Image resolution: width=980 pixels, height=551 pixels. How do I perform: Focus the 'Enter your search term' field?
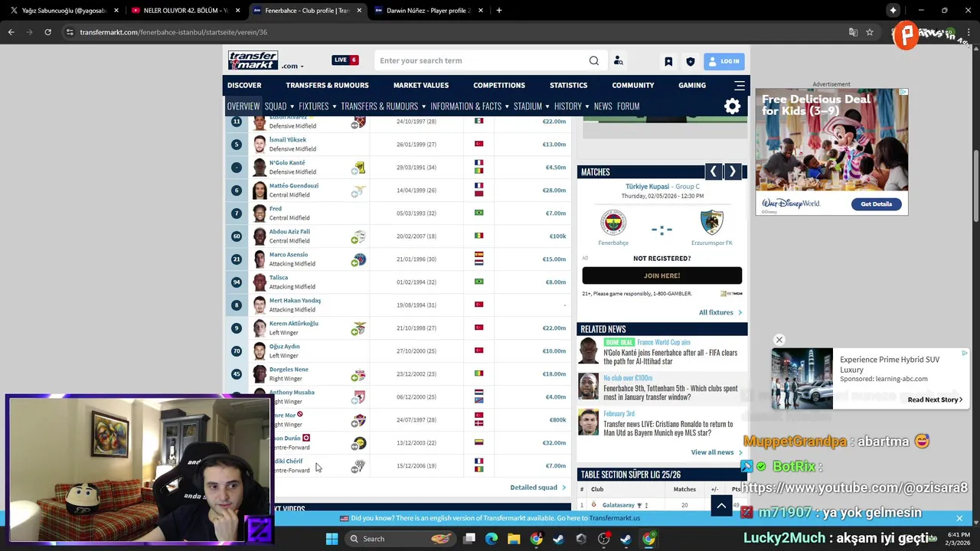click(482, 60)
